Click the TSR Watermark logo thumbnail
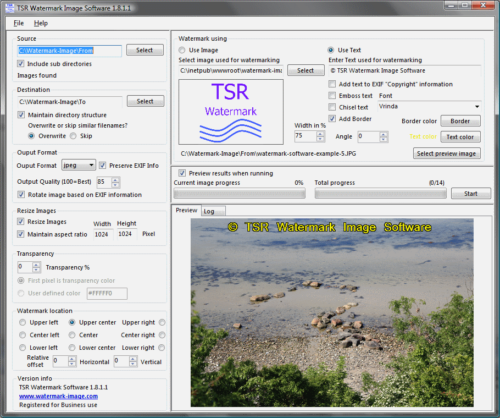Viewport: 500px width, 418px height. [x=231, y=112]
